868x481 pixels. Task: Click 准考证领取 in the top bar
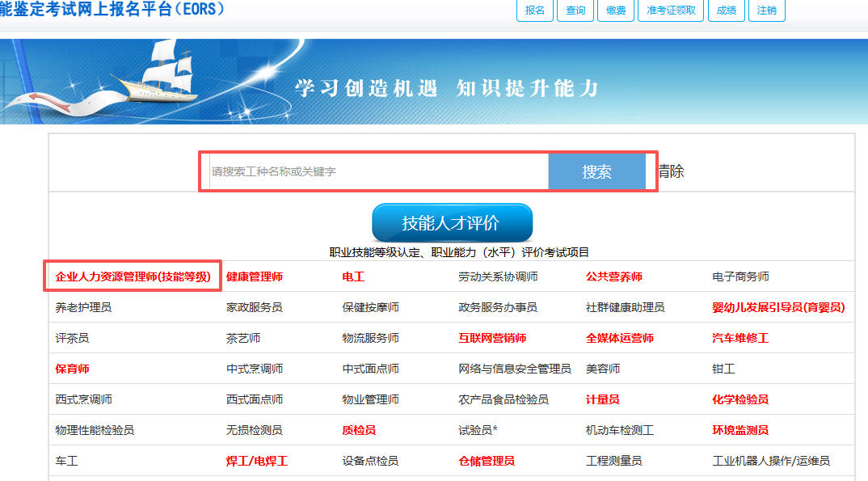click(x=671, y=11)
